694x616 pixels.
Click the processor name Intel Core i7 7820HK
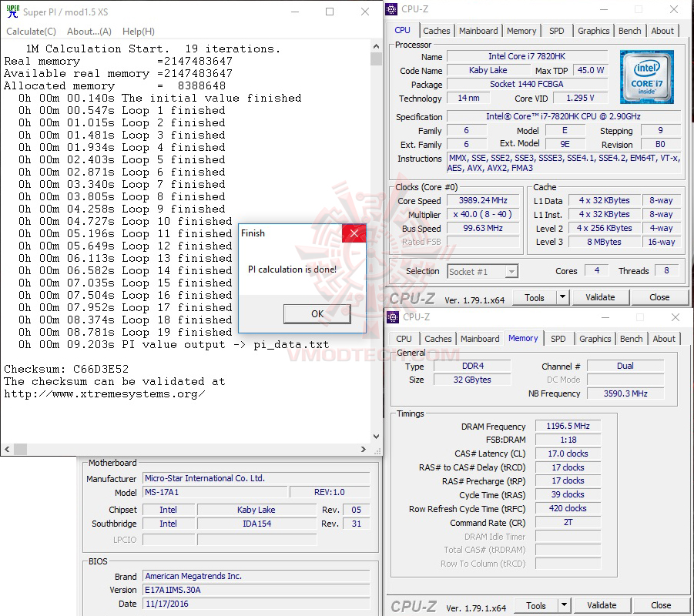pos(527,56)
